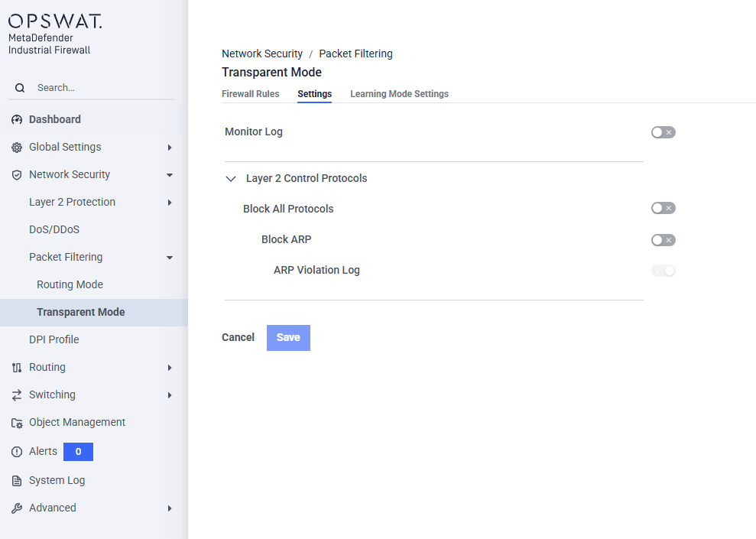Click the ARP Violation Log switch
This screenshot has height=539, width=756.
pos(663,271)
